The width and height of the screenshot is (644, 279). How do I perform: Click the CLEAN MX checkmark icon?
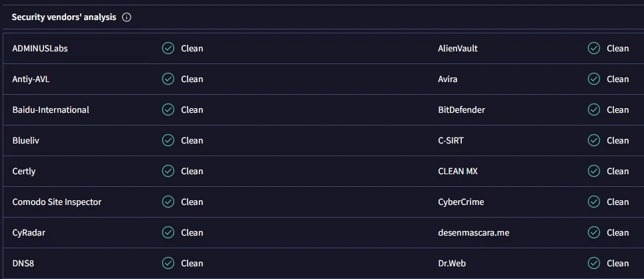(x=593, y=171)
